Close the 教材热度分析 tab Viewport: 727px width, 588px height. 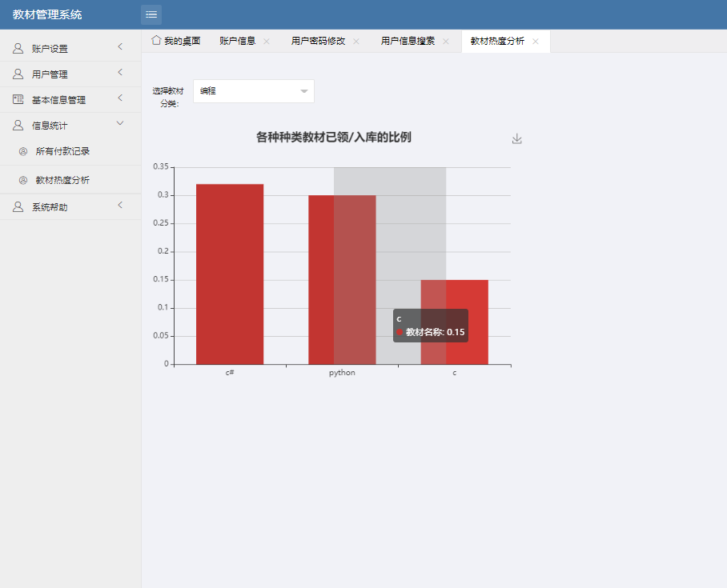536,42
